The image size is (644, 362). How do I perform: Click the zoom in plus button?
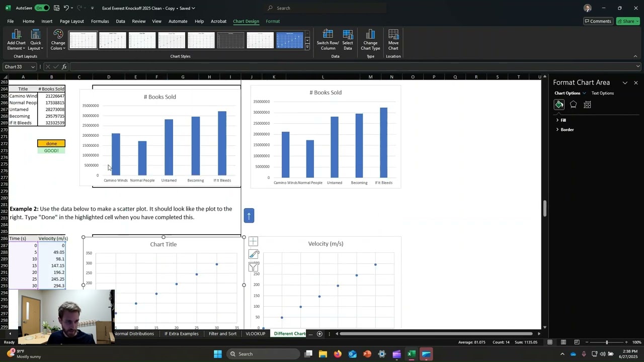pyautogui.click(x=626, y=342)
